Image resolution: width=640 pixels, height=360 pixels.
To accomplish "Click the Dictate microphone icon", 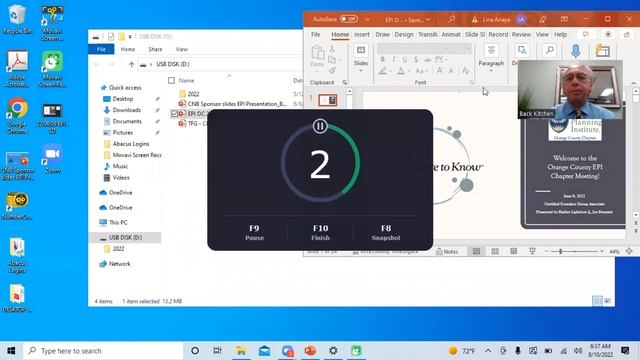I will 576,51.
